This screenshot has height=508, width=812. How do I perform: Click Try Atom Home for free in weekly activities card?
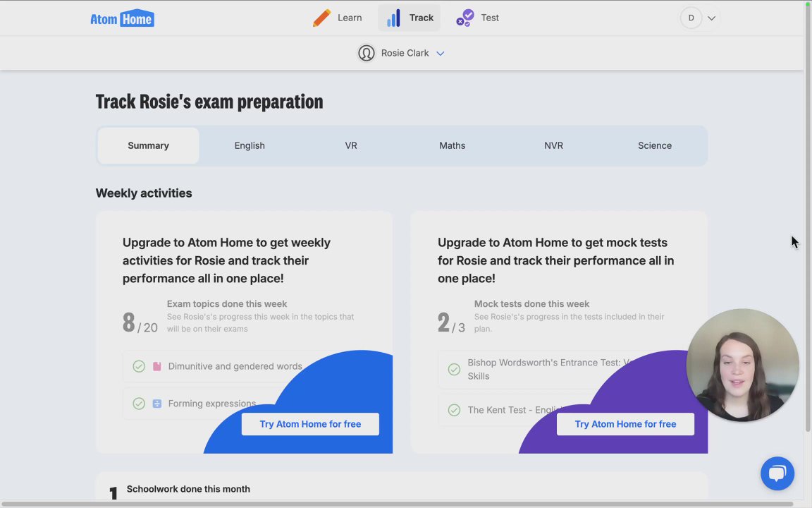click(310, 424)
